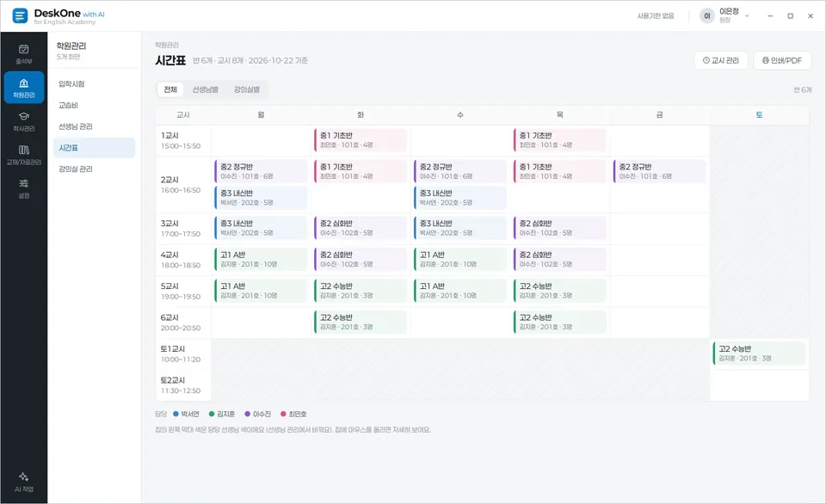
Task: Click the 사용기한 없음 status text
Action: (656, 15)
